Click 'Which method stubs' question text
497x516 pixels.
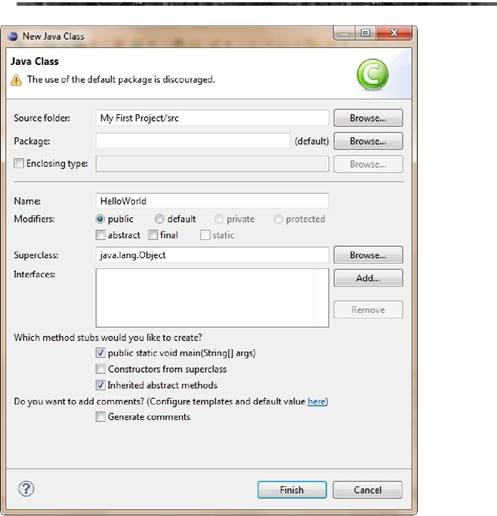click(x=108, y=338)
